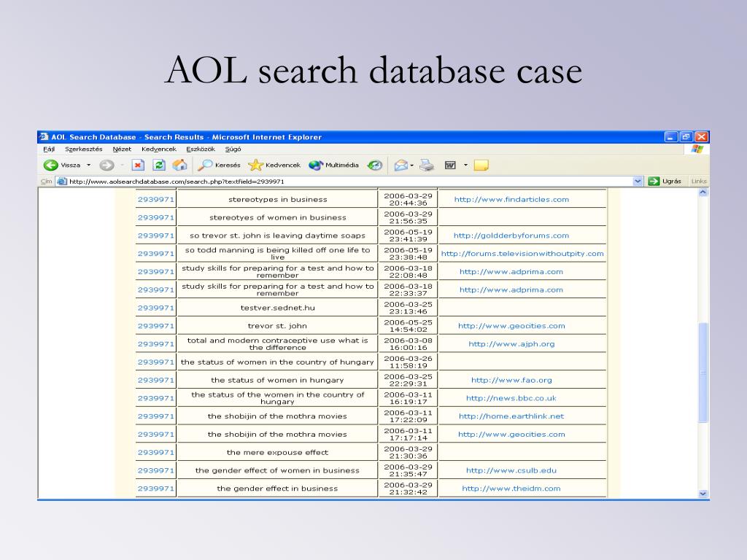This screenshot has width=747, height=560.
Task: Open the back button history dropdown arrow
Action: pos(88,166)
